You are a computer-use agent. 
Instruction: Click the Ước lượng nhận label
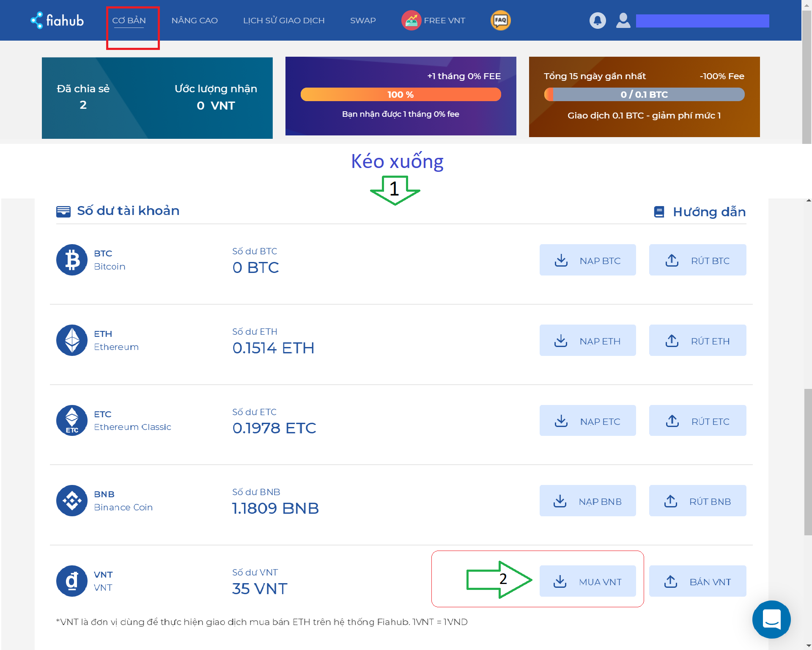[216, 88]
